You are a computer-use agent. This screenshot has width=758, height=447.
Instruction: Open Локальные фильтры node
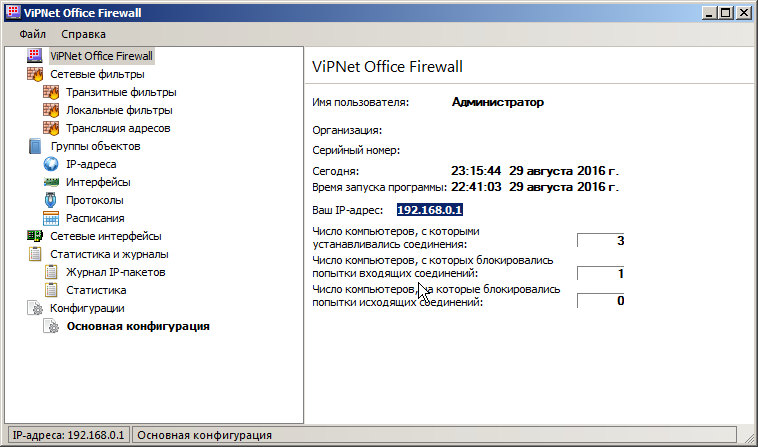pyautogui.click(x=119, y=110)
